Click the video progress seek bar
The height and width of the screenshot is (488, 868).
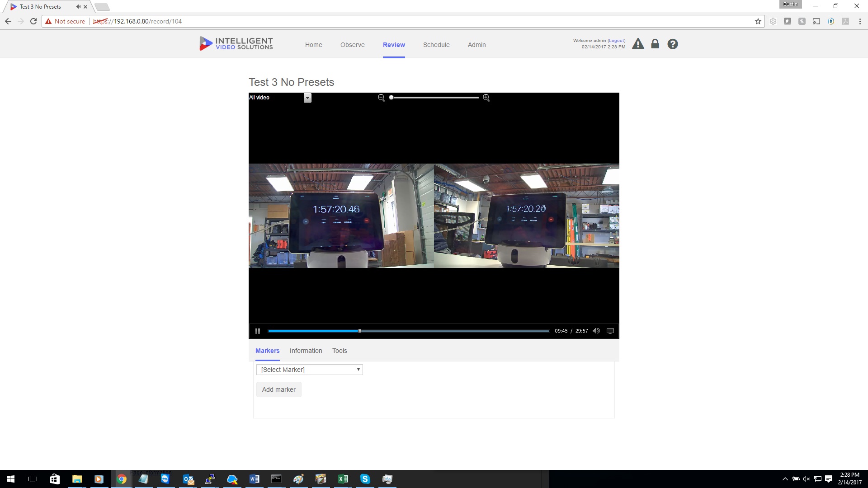coord(452,331)
